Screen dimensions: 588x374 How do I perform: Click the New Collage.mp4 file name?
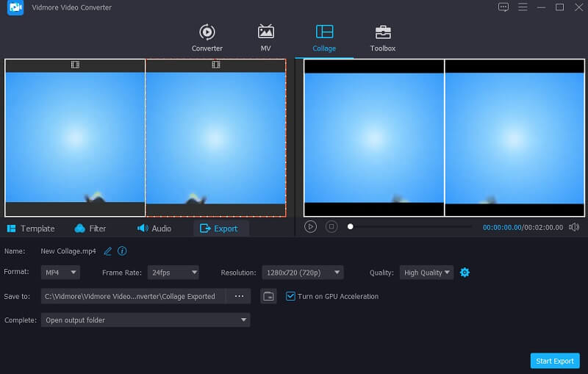click(68, 251)
